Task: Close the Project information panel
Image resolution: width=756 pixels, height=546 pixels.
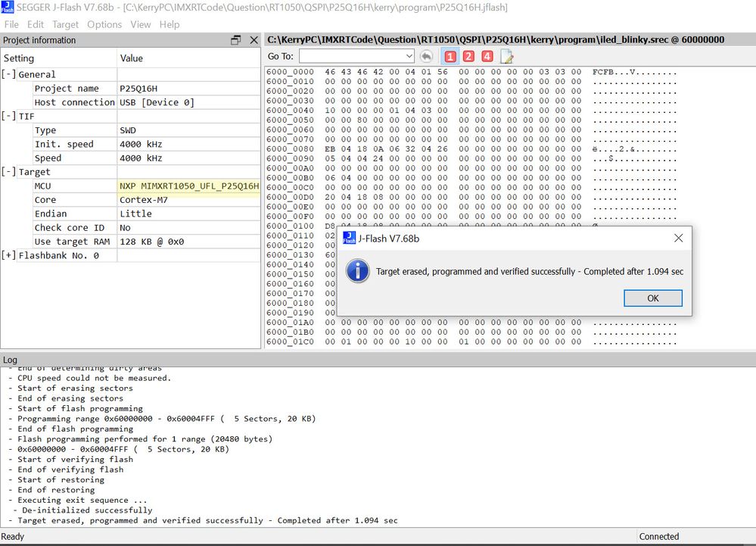Action: [x=254, y=40]
